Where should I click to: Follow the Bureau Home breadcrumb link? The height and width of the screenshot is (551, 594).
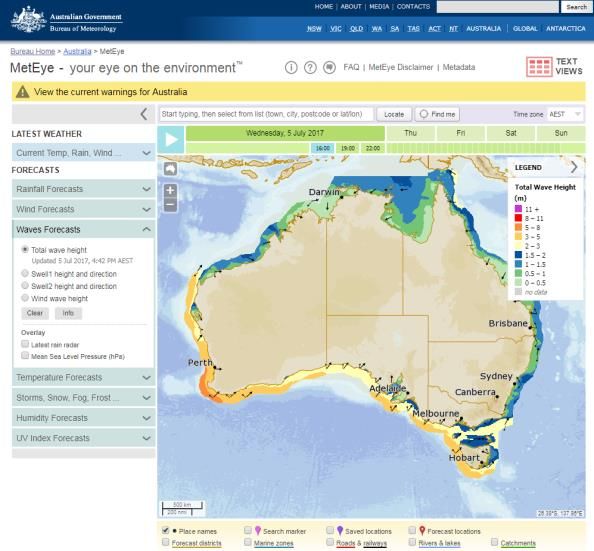coord(33,51)
